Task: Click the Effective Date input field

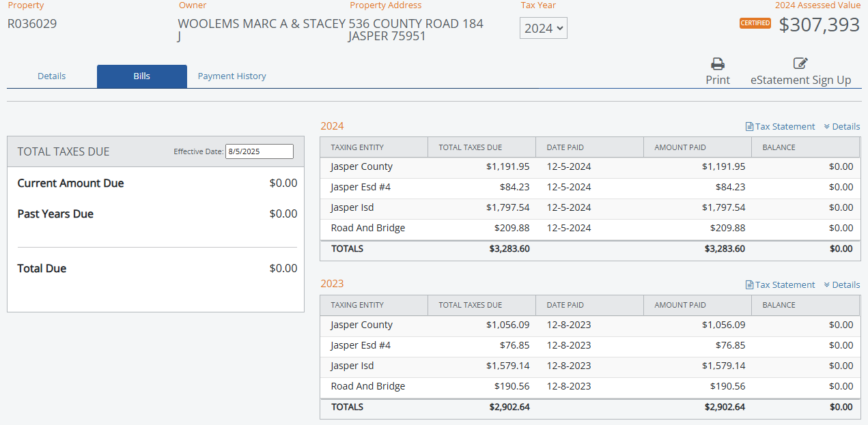Action: (x=260, y=151)
